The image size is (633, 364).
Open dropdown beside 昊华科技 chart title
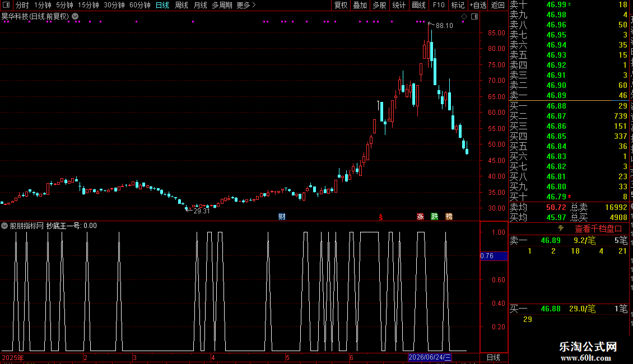(x=75, y=16)
